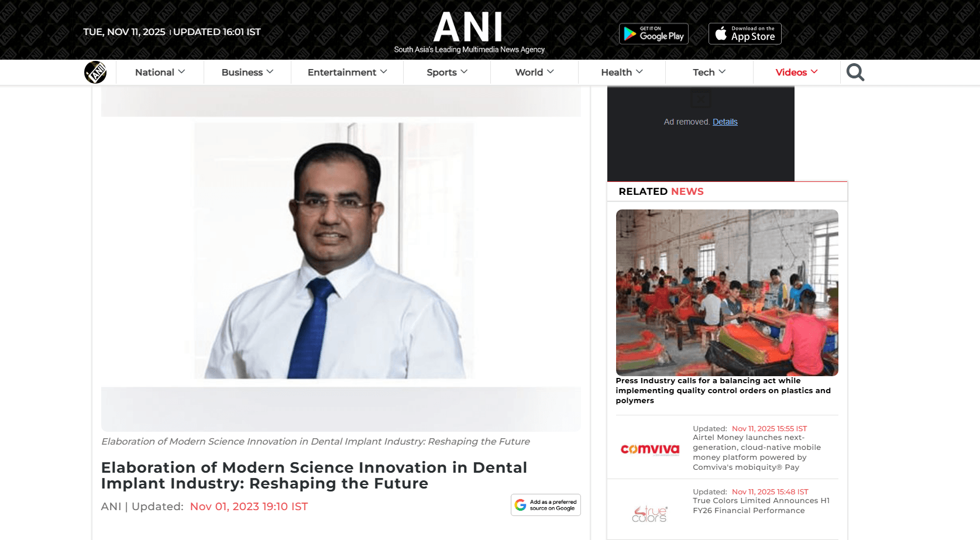Click the round ANI home logo icon

(95, 73)
